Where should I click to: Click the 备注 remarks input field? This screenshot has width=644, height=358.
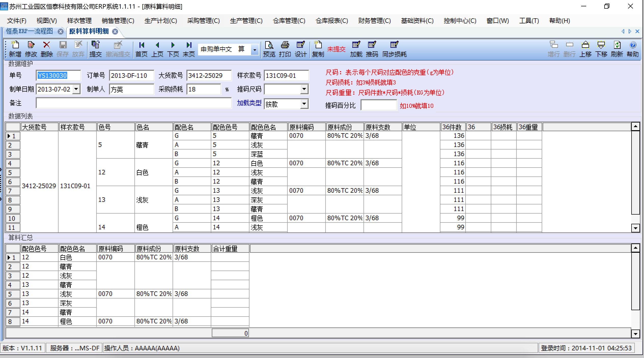pos(134,103)
